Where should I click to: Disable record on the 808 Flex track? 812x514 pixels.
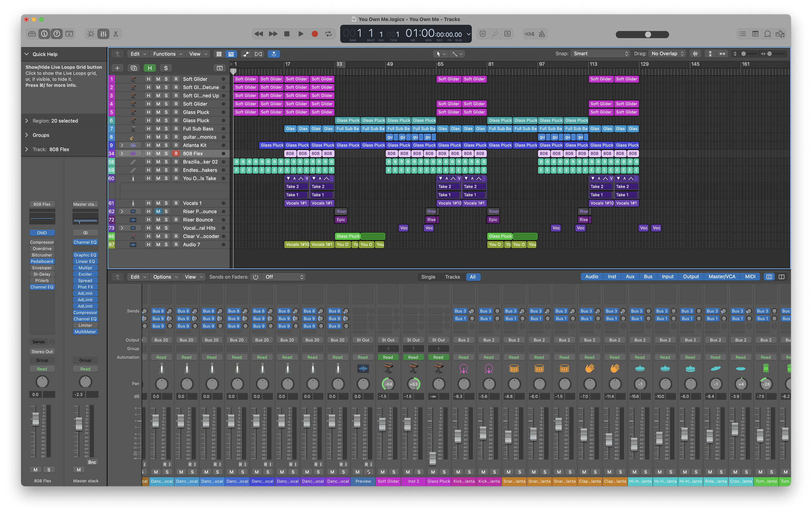176,153
